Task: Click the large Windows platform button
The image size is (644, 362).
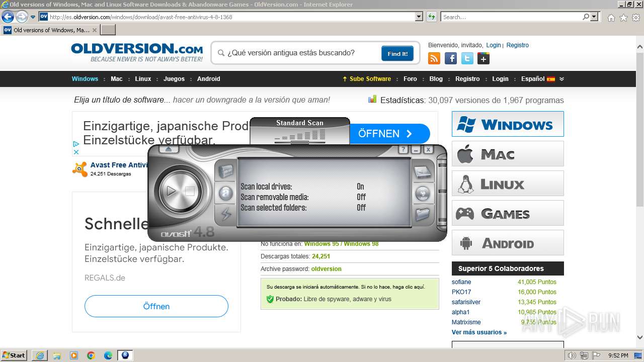Action: (x=508, y=124)
